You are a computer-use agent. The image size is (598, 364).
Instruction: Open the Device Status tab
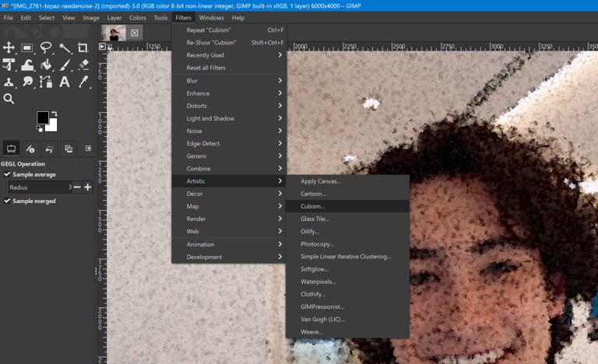30,149
